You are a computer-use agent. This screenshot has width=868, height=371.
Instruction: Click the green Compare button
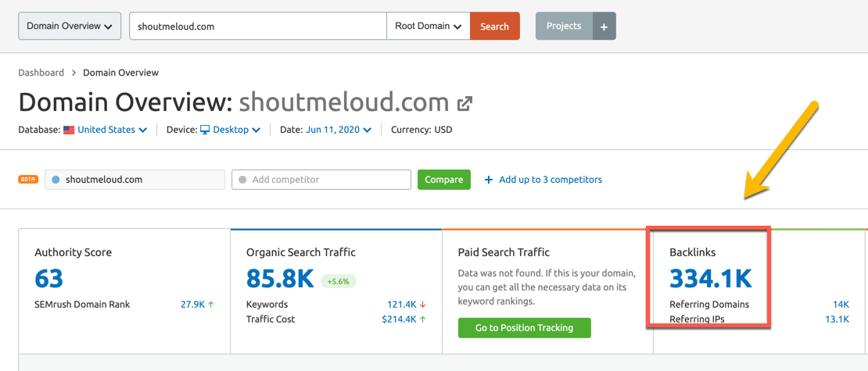[x=443, y=180]
